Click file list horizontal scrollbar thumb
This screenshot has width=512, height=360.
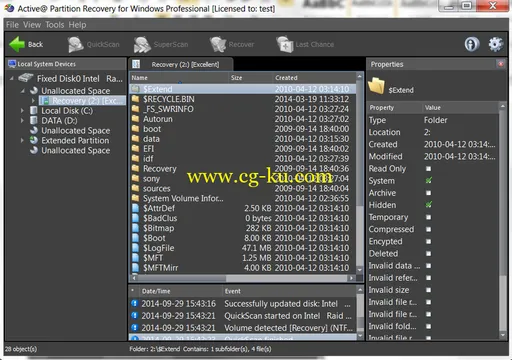click(181, 278)
